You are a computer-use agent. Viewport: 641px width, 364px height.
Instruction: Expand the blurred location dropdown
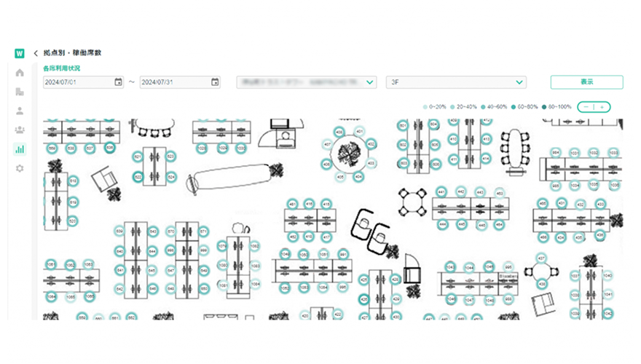370,82
